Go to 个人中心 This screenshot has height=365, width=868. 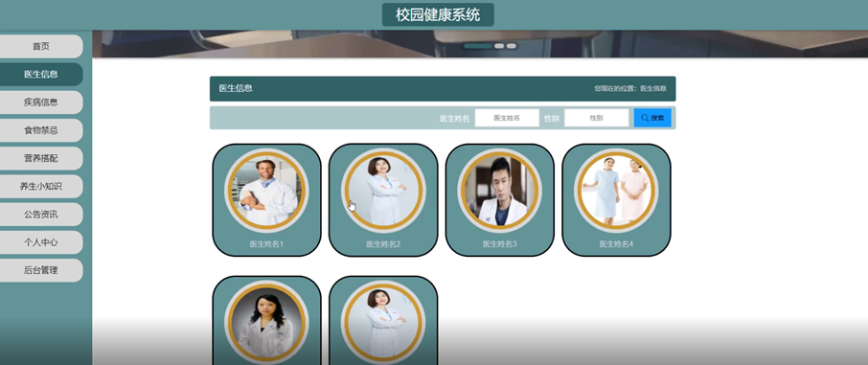(40, 242)
